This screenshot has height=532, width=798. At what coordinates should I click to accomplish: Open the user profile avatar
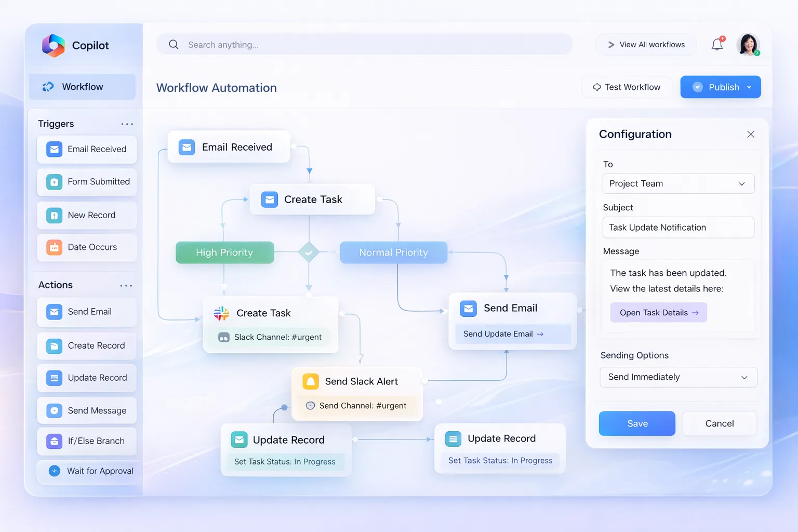click(x=748, y=45)
